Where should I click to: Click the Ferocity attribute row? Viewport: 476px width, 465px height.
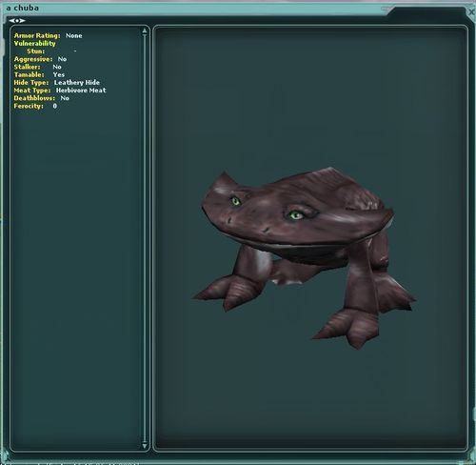[x=35, y=106]
